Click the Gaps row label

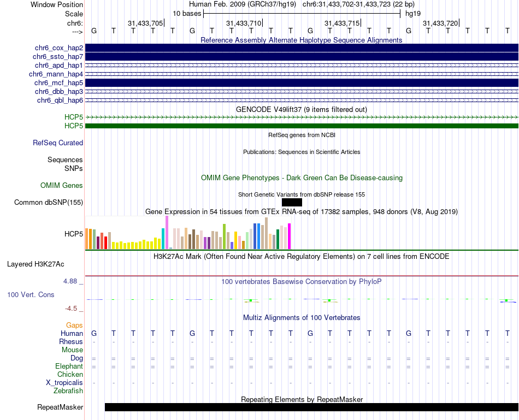click(74, 326)
